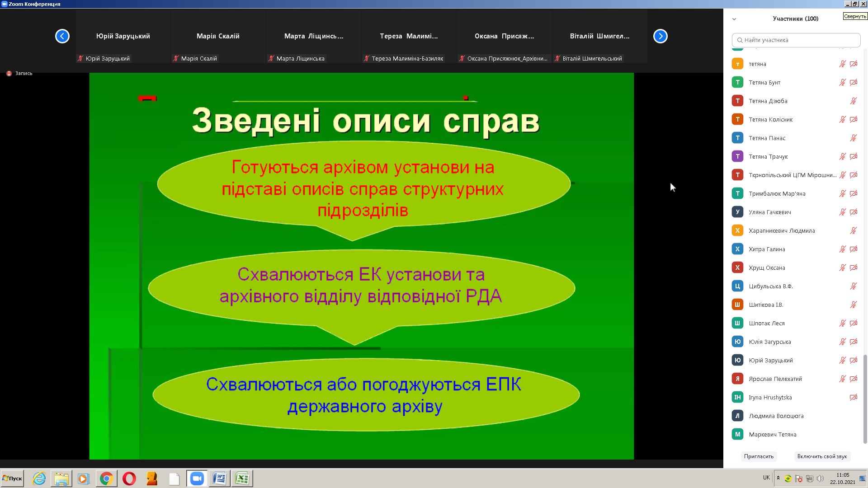This screenshot has height=488, width=868.
Task: Click muted mic icon for Тримбалюк Мар'яна
Action: coord(842,193)
